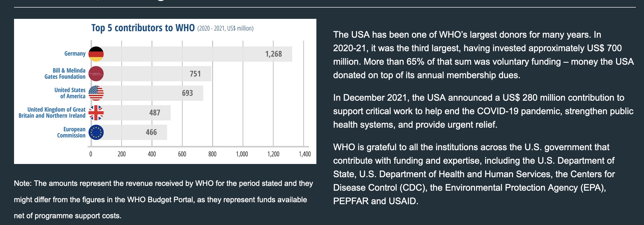Image resolution: width=644 pixels, height=225 pixels.
Task: Click the paragraph about December 2021 contribution
Action: click(483, 111)
